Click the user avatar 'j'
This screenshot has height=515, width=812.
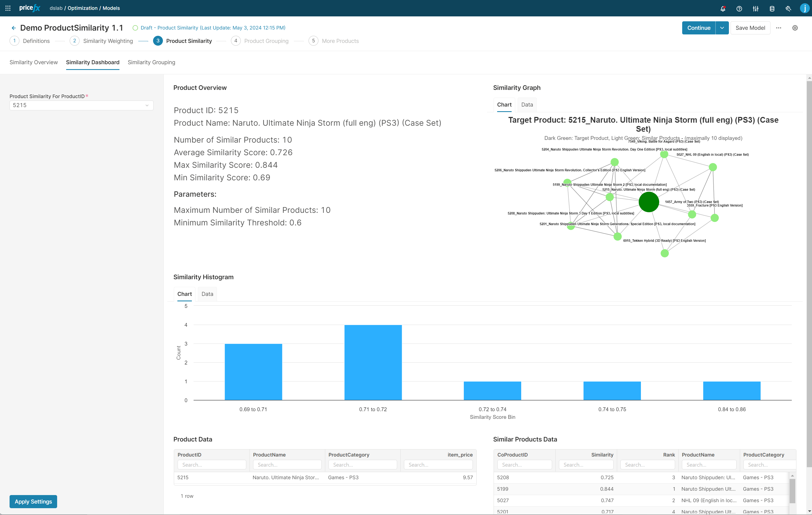pos(805,8)
